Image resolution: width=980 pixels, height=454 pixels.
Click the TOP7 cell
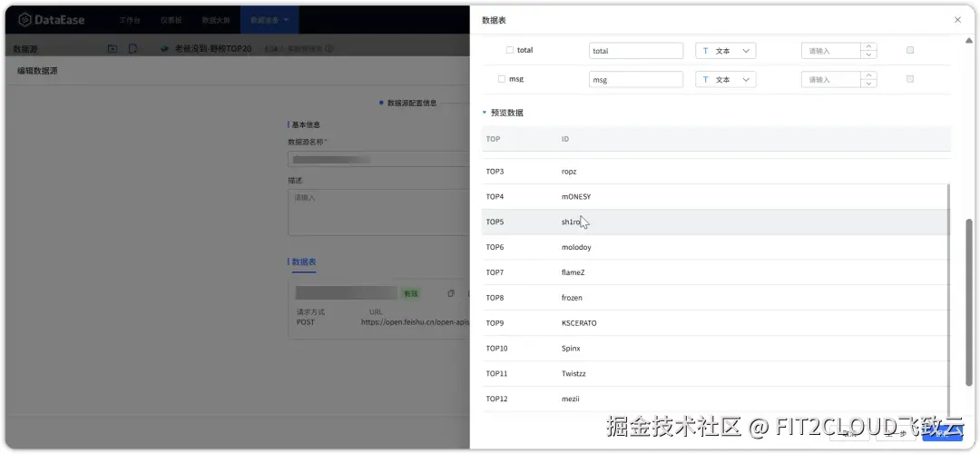point(495,272)
